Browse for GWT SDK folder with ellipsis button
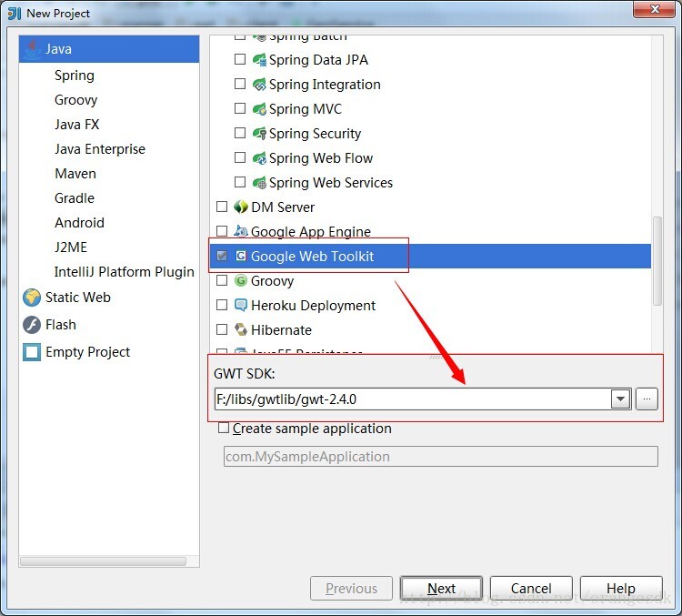The height and width of the screenshot is (616, 682). [x=647, y=399]
